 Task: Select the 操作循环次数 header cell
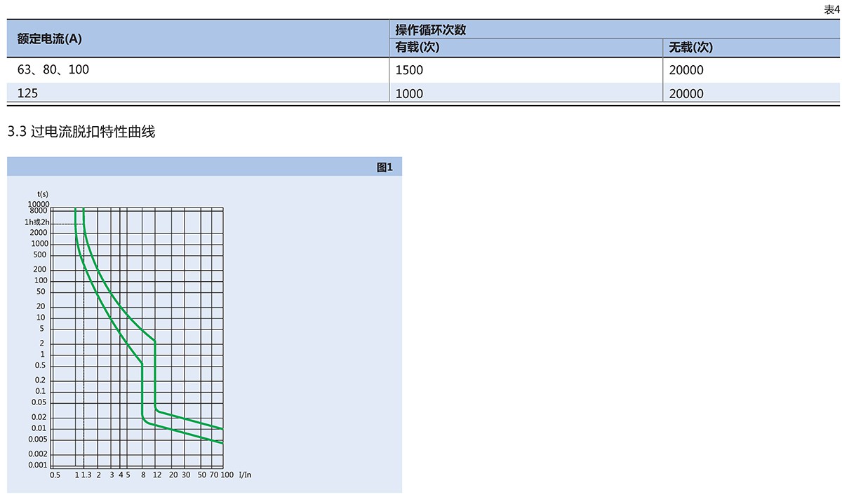click(x=431, y=30)
